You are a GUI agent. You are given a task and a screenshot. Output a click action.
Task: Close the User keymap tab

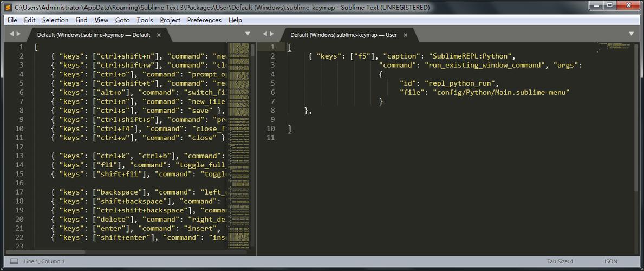405,35
